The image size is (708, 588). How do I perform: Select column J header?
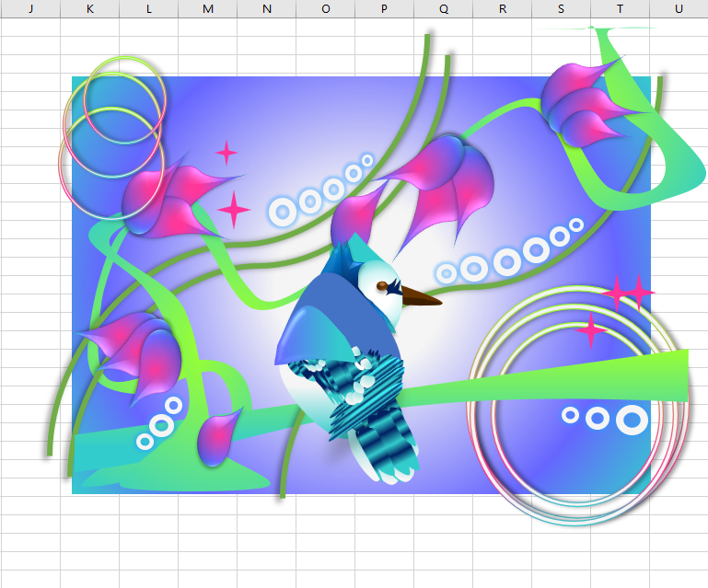(x=30, y=8)
